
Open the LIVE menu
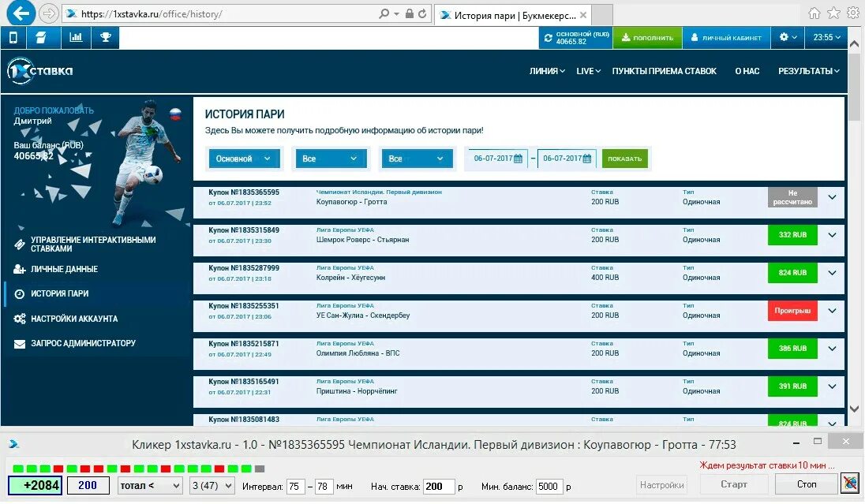coord(588,71)
